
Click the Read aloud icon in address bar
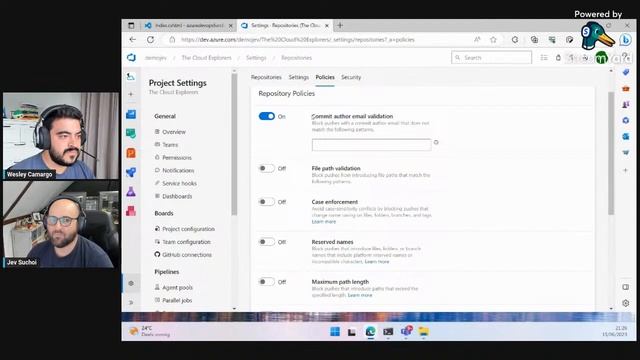click(x=477, y=40)
